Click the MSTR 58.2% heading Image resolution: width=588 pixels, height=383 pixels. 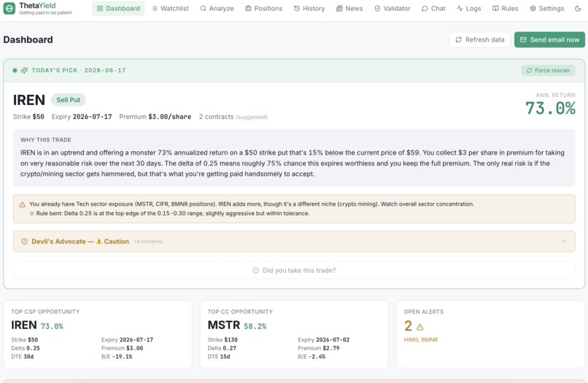click(237, 325)
